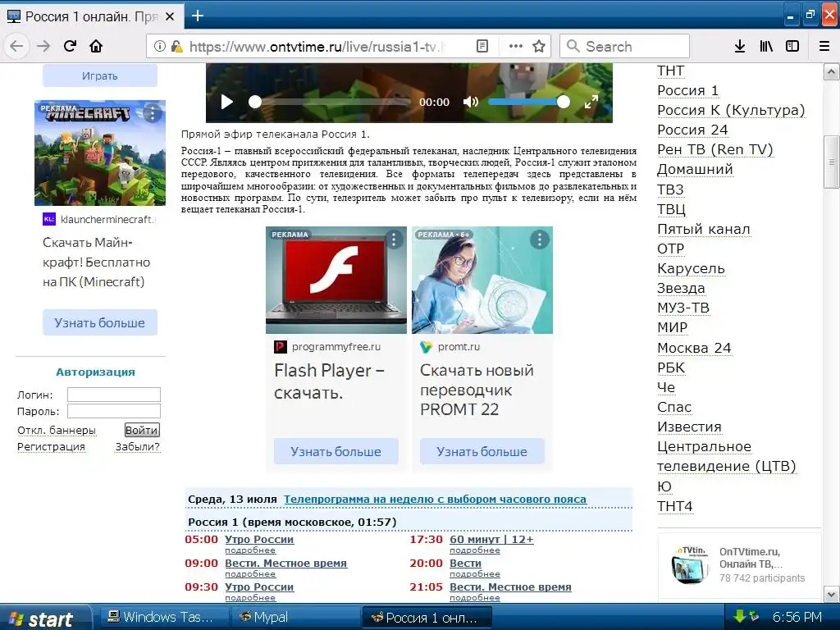The width and height of the screenshot is (840, 630).
Task: Open the Регистрация link
Action: (51, 447)
